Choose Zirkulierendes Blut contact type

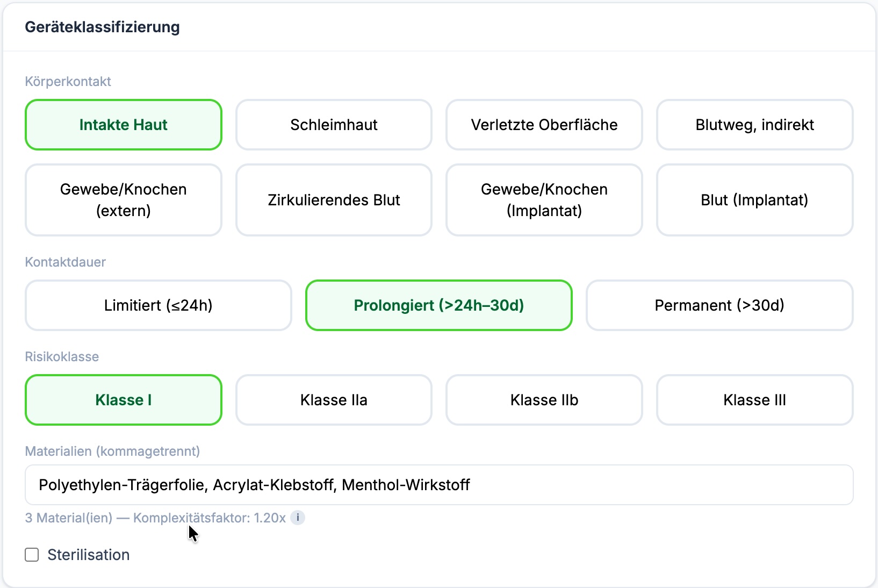(x=333, y=199)
